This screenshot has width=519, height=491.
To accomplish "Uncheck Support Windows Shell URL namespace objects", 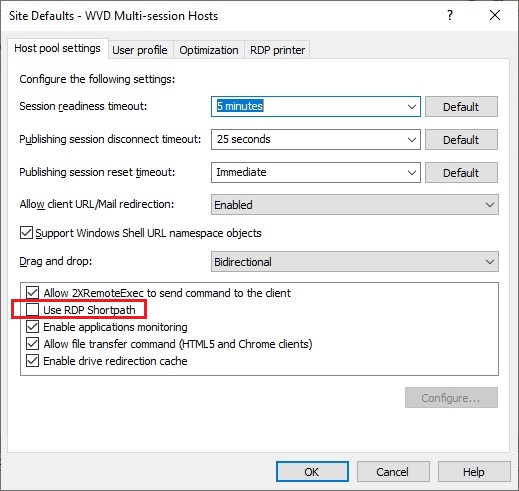I will pos(26,233).
